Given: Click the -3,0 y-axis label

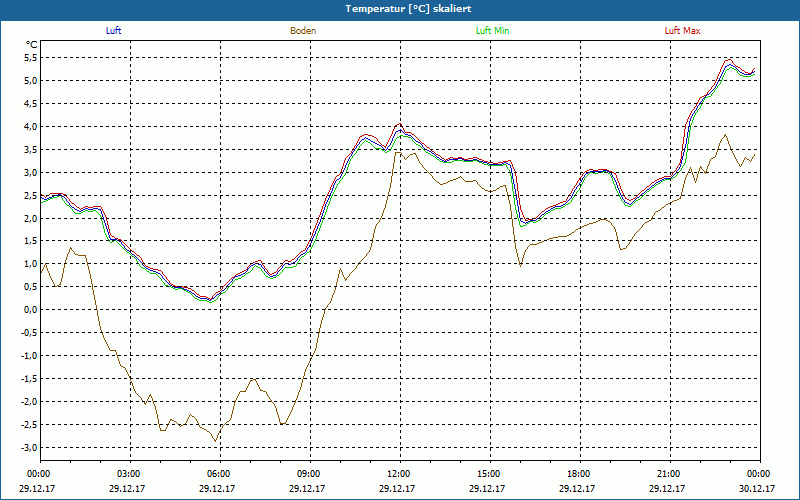Looking at the screenshot, I should pos(29,447).
